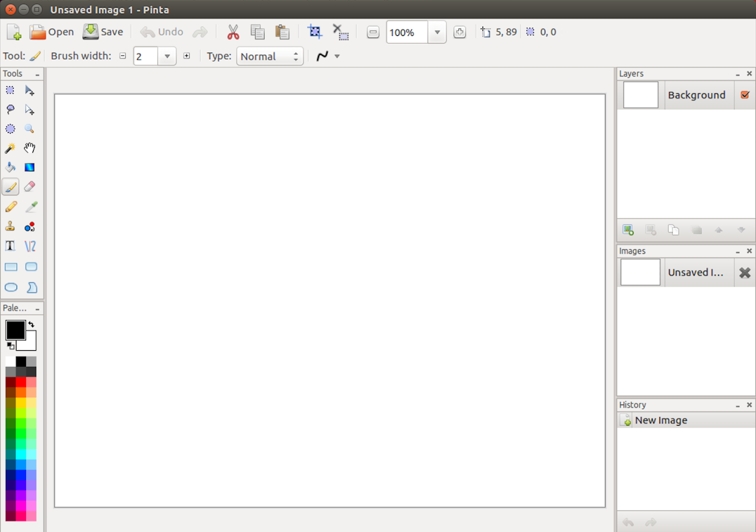Screen dimensions: 756x532
Task: Swap primary and secondary colors
Action: 31,325
